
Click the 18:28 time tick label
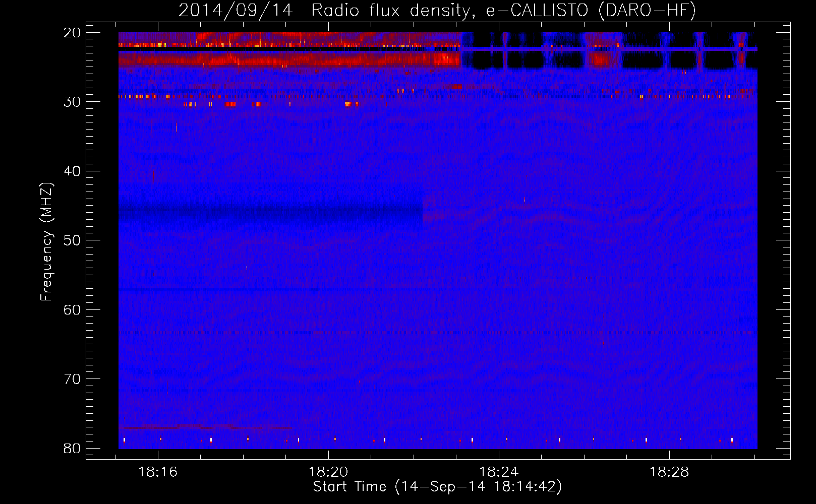[x=669, y=472]
